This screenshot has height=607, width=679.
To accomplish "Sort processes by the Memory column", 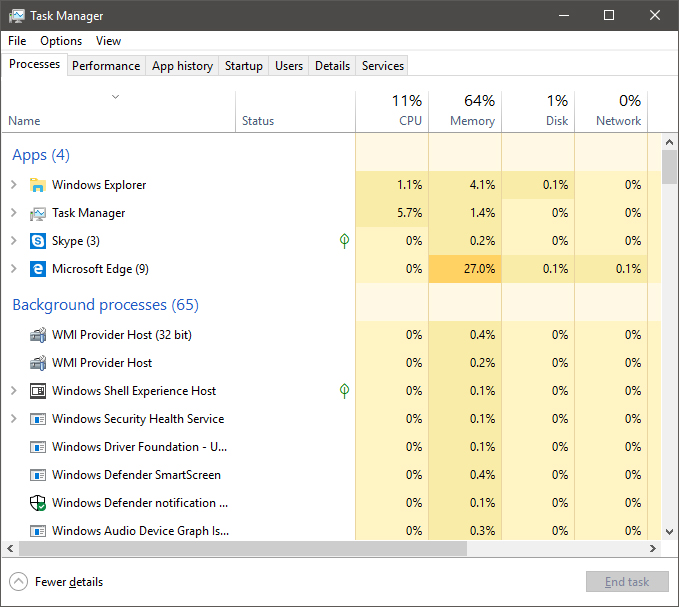I will tap(465, 112).
